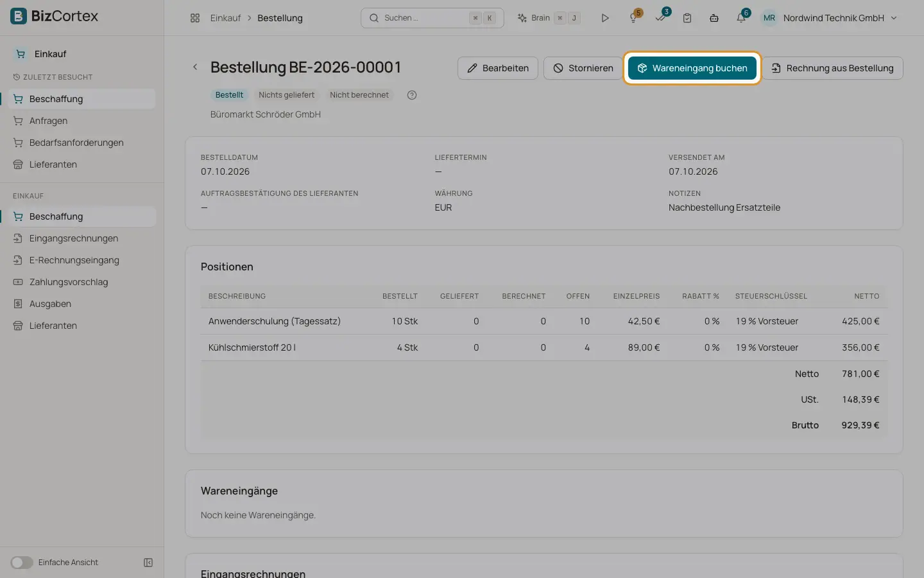Click Wareneingang buchen button
The height and width of the screenshot is (578, 924).
pos(692,68)
